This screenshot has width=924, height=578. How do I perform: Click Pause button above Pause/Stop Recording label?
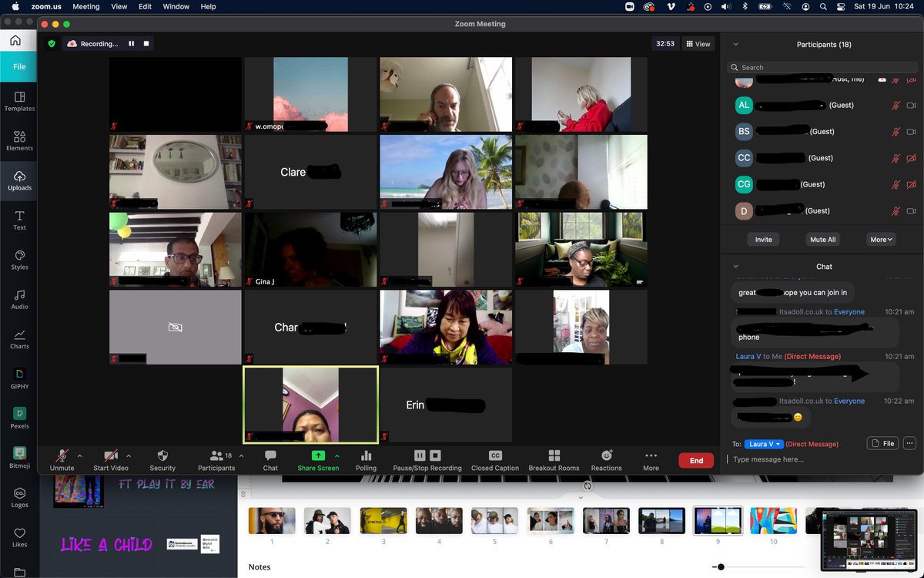point(420,455)
